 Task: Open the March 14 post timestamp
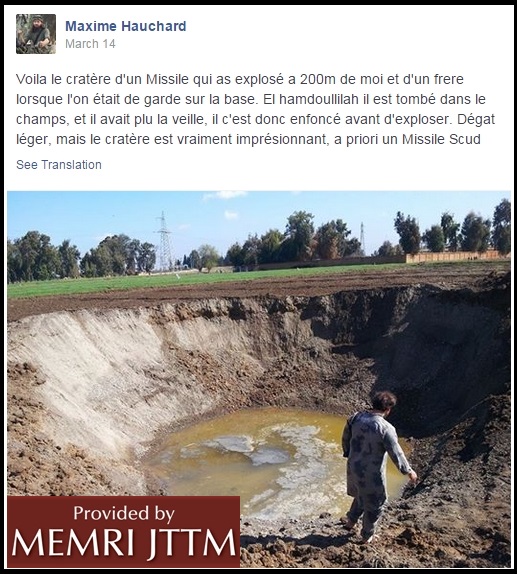click(x=90, y=44)
